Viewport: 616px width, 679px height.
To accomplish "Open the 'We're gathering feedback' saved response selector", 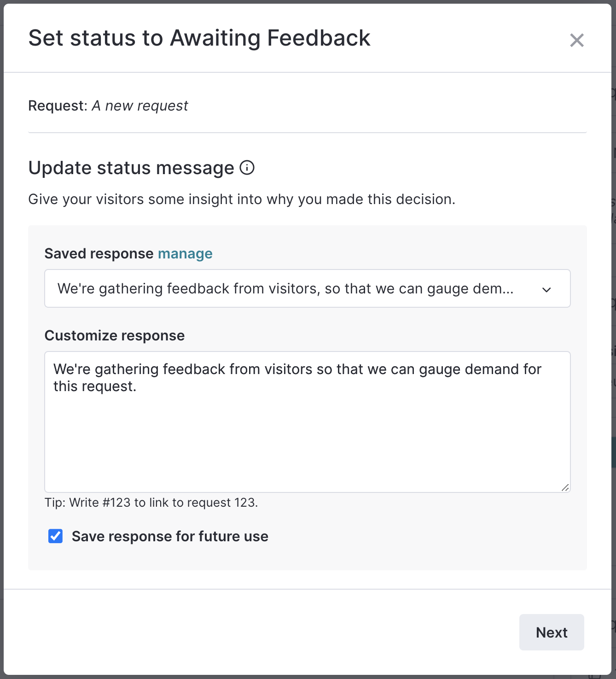I will tap(308, 288).
